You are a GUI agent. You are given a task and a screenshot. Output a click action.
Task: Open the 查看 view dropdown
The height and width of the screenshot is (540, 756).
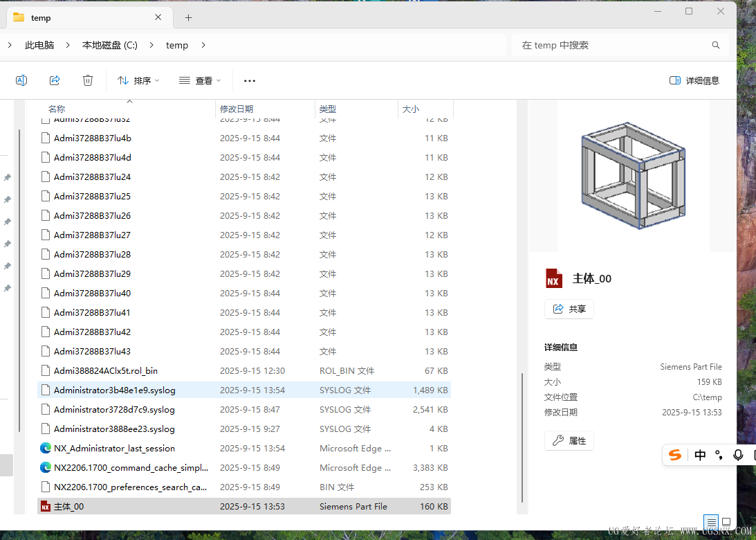pos(200,80)
